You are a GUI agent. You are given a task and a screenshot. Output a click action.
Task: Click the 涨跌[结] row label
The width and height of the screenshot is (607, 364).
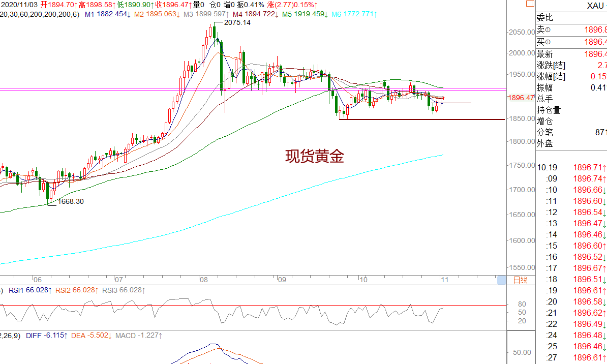tap(551, 66)
